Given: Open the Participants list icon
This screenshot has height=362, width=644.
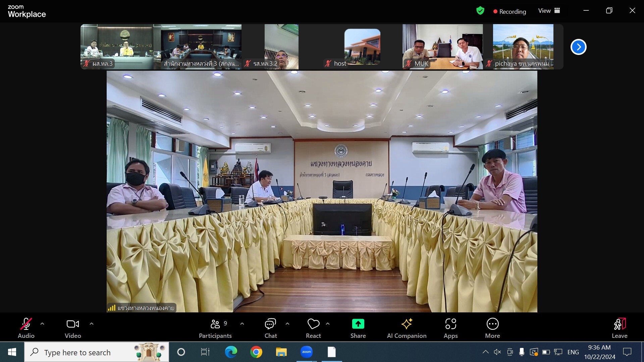Looking at the screenshot, I should coord(215,324).
